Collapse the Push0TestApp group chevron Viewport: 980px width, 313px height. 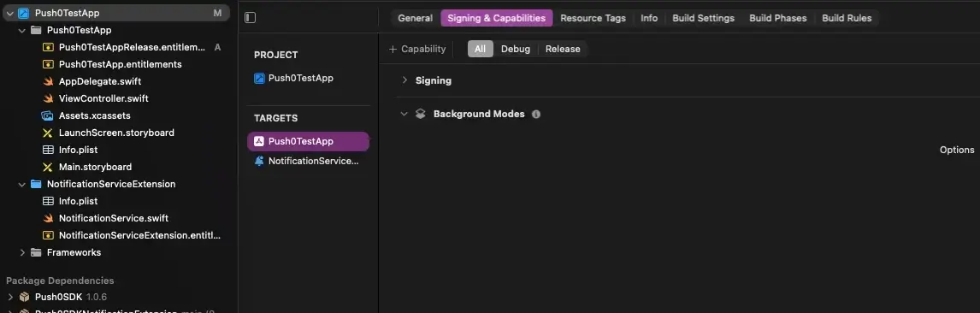pos(22,30)
